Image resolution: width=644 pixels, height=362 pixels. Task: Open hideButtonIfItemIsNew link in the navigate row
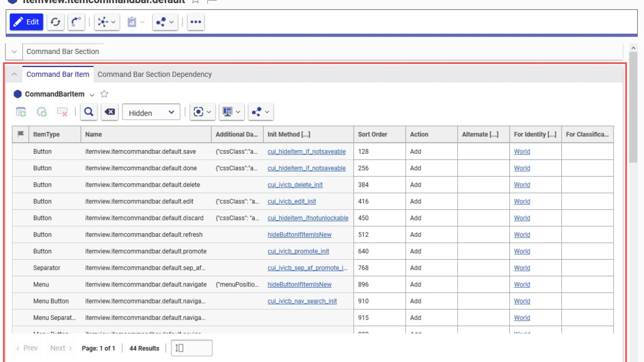(300, 284)
